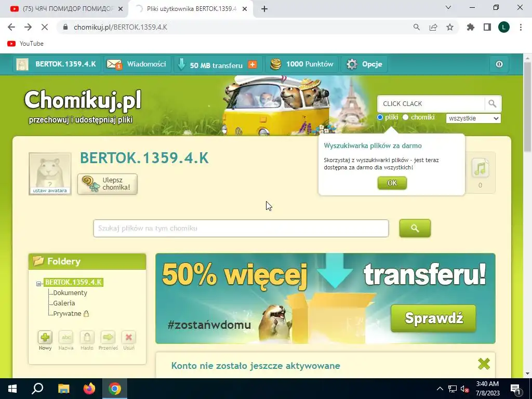Click the Hasło folder password icon
Viewport: 532px width, 399px height.
(x=87, y=337)
